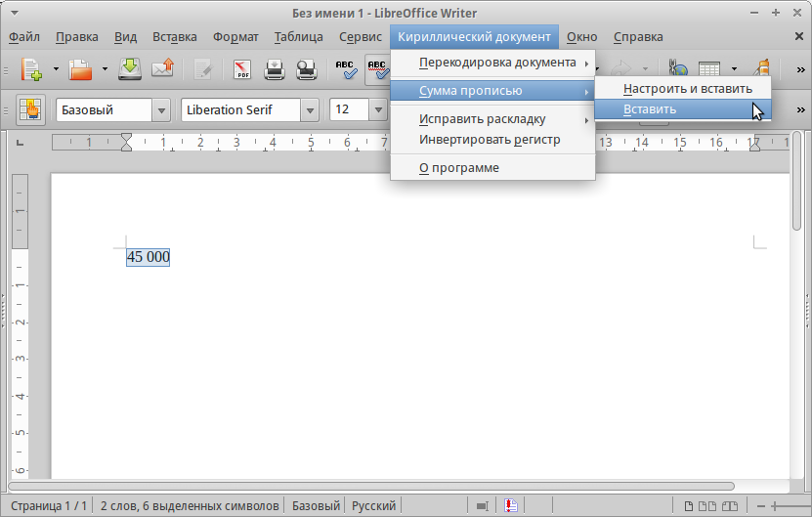
Task: Click the selected text 45 000
Action: 149,257
